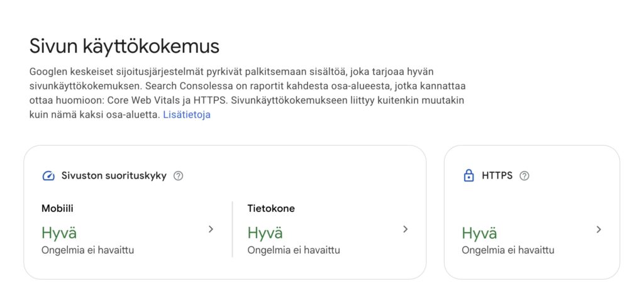Open the Lisätietoja link

pos(187,115)
